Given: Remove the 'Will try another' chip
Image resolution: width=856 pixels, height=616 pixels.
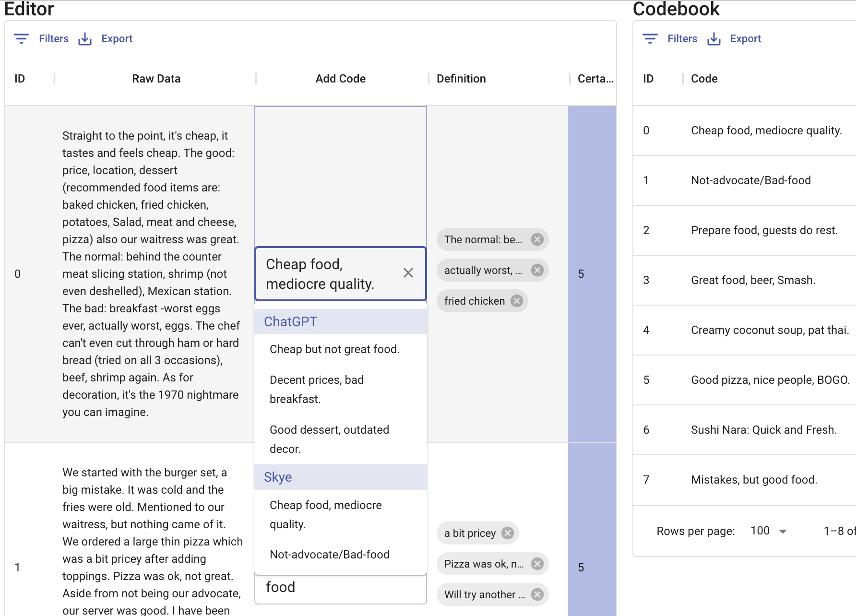Looking at the screenshot, I should [537, 594].
